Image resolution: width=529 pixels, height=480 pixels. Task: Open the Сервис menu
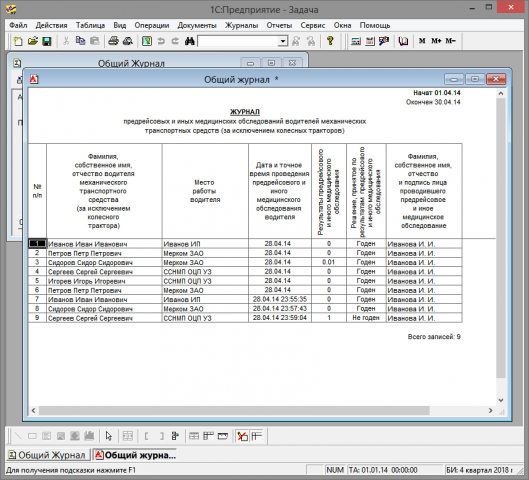(x=313, y=25)
